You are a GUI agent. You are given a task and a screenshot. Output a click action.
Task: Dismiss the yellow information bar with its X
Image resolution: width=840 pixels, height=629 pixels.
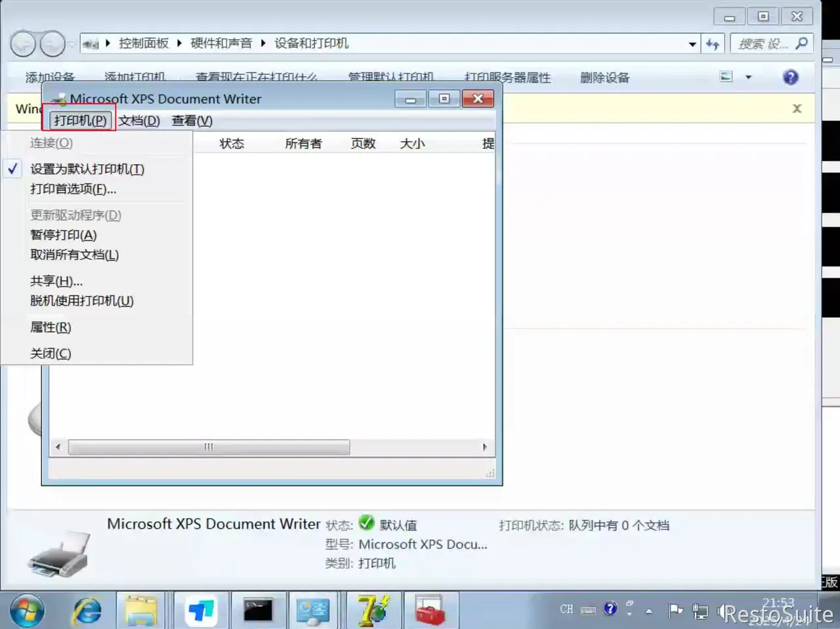click(797, 108)
